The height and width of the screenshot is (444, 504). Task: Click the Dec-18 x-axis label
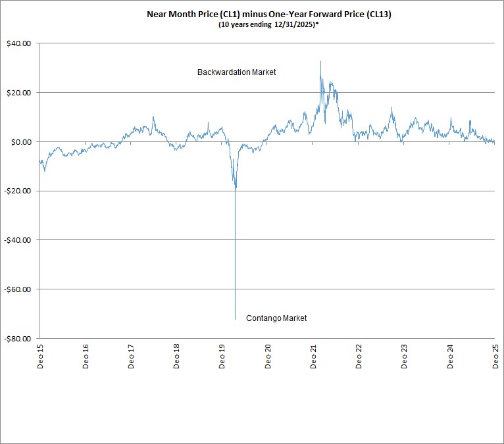coord(176,357)
